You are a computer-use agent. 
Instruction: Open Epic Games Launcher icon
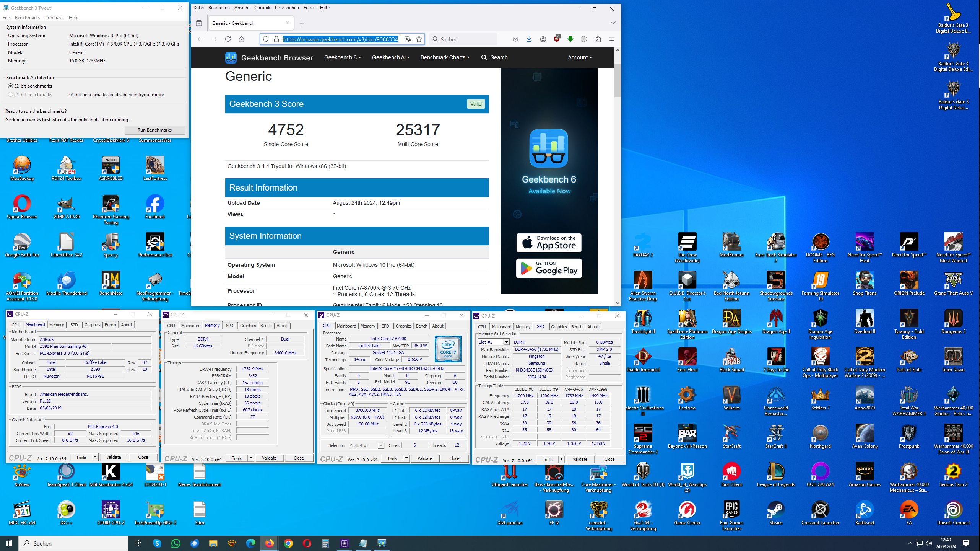(731, 516)
